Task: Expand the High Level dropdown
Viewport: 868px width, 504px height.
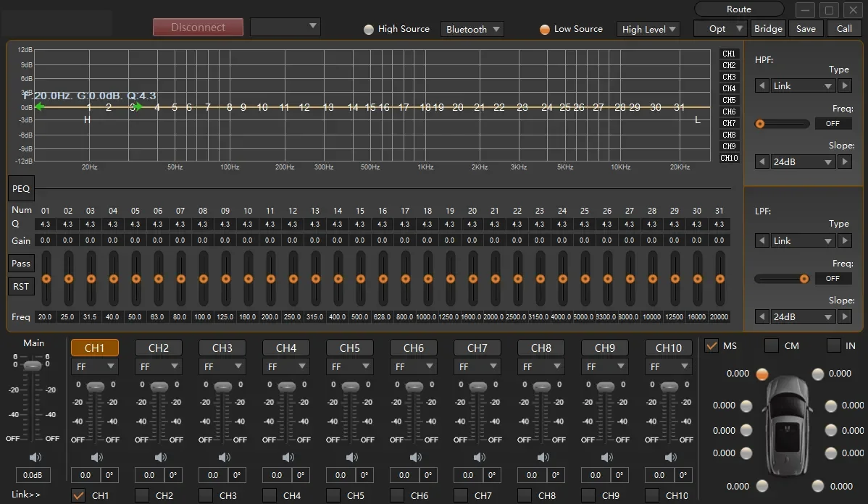Action: [x=648, y=29]
